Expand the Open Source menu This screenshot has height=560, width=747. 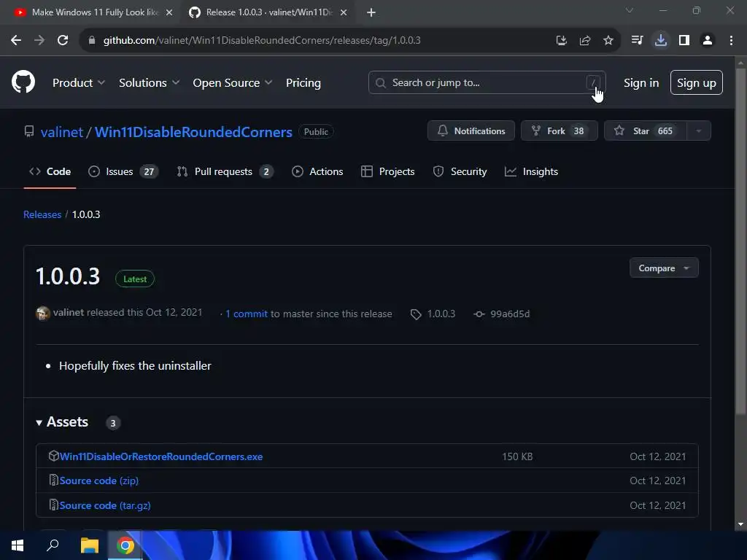click(x=233, y=83)
